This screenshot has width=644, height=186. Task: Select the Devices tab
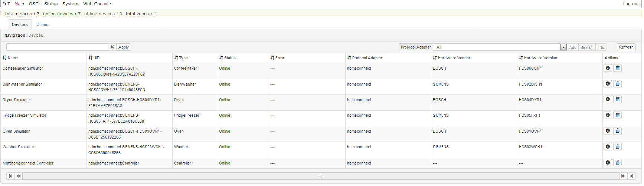pos(20,24)
